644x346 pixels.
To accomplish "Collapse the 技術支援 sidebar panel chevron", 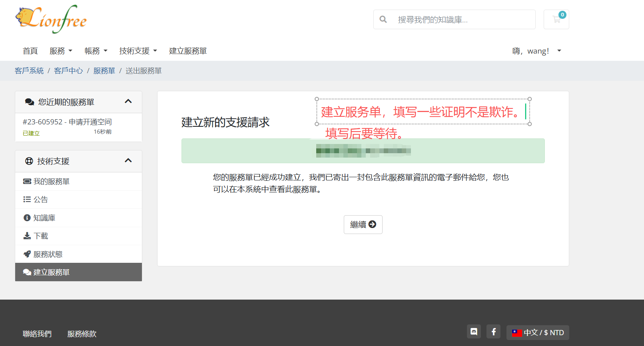I will pos(128,160).
